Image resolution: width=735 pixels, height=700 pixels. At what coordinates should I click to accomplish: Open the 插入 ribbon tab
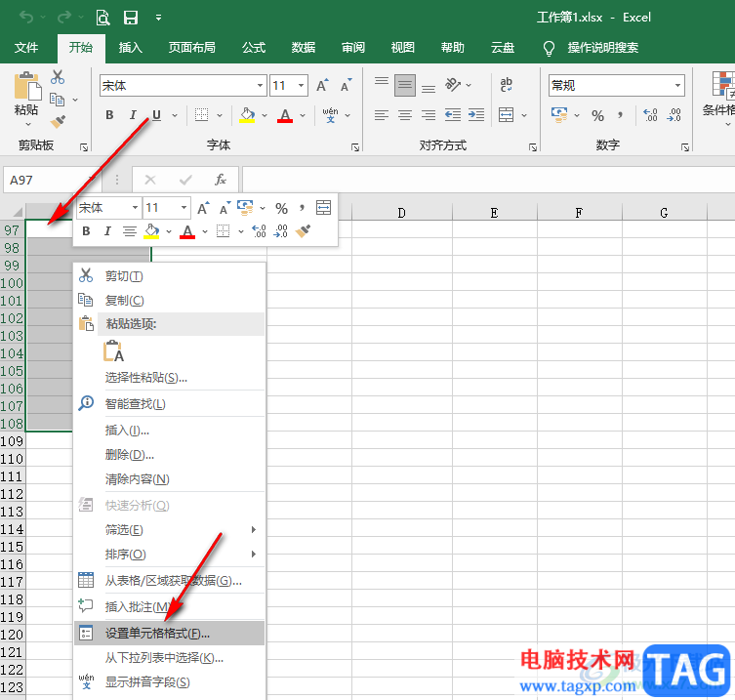131,48
